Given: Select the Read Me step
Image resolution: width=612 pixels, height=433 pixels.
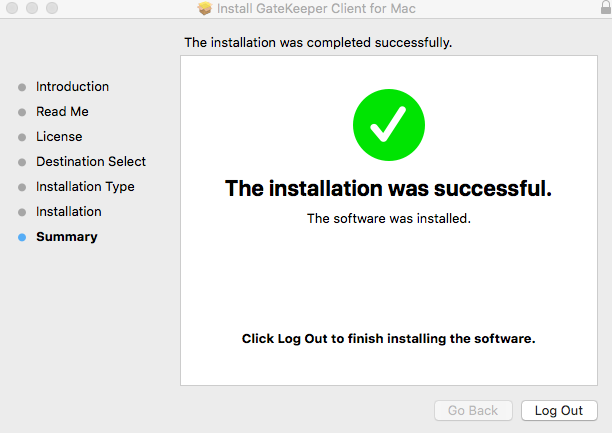Looking at the screenshot, I should [62, 112].
